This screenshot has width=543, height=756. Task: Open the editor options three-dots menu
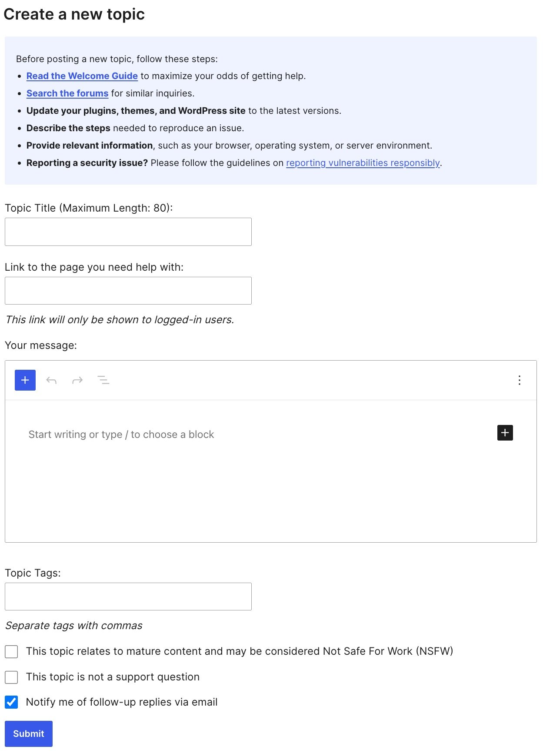coord(519,381)
